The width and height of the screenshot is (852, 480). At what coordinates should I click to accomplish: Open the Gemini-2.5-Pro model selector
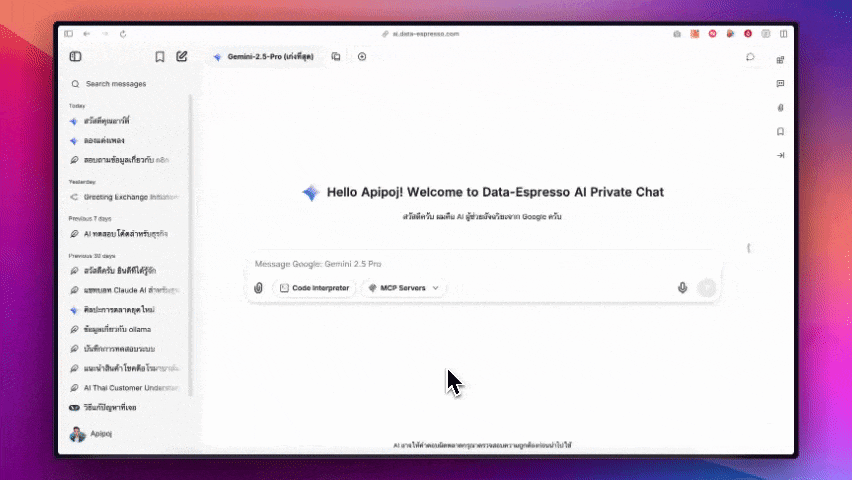pyautogui.click(x=264, y=57)
